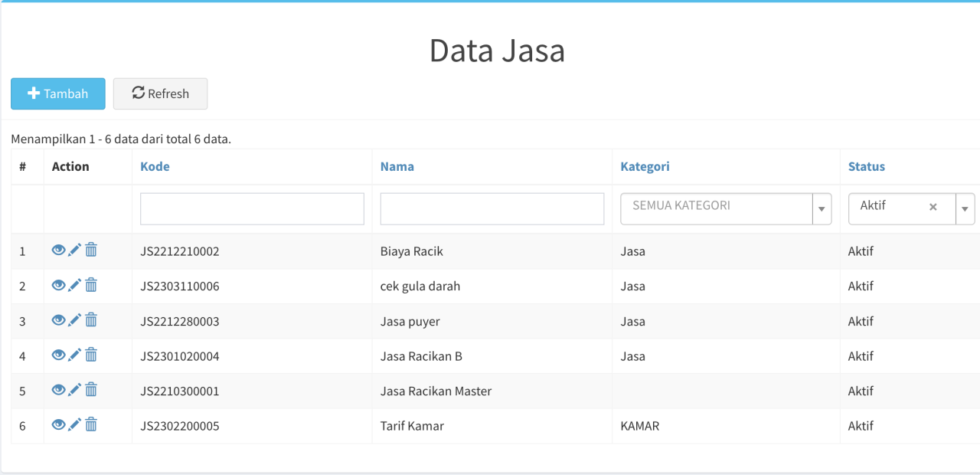Delete the Biaya Racik entry
The height and width of the screenshot is (475, 980).
coord(91,250)
